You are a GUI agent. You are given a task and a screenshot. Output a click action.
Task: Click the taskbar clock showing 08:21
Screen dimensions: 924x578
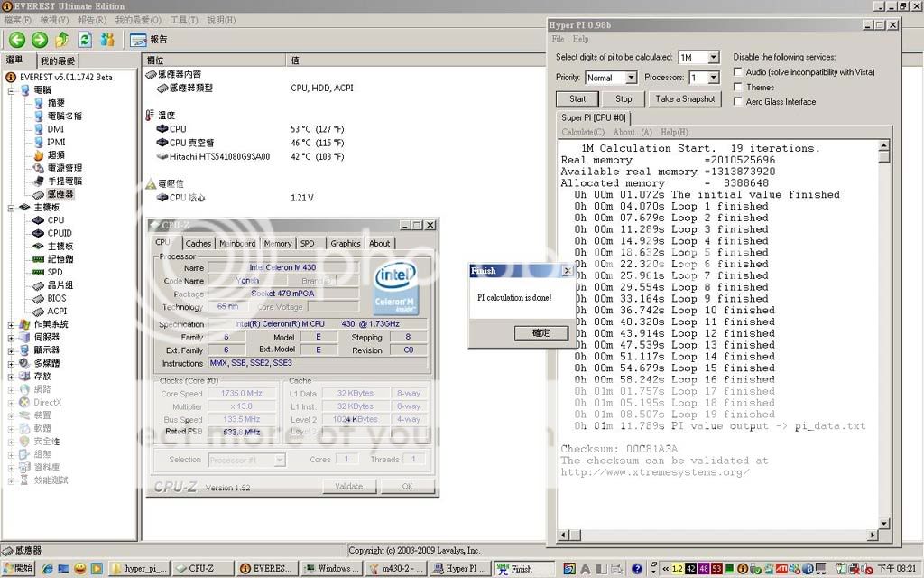tap(897, 569)
